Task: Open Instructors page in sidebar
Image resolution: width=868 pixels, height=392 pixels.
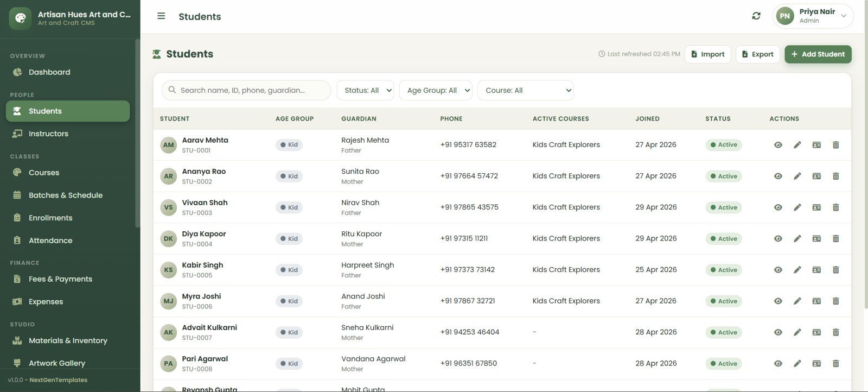Action: click(x=68, y=134)
